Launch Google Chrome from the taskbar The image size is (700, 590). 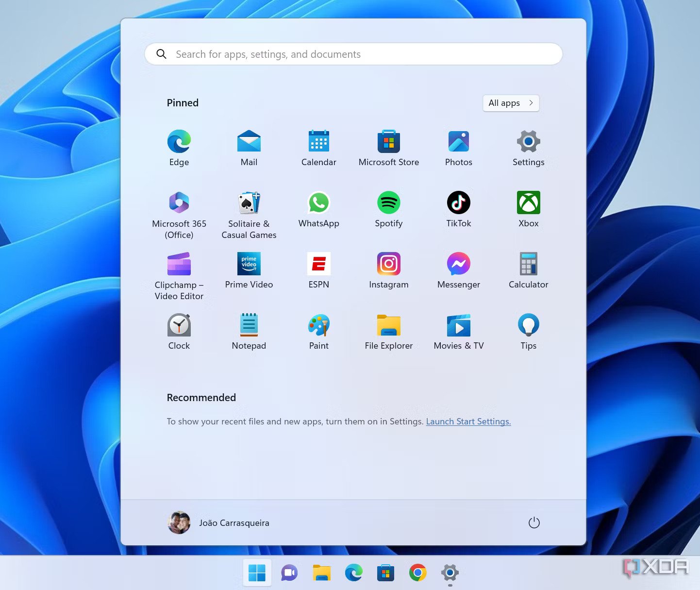click(417, 573)
